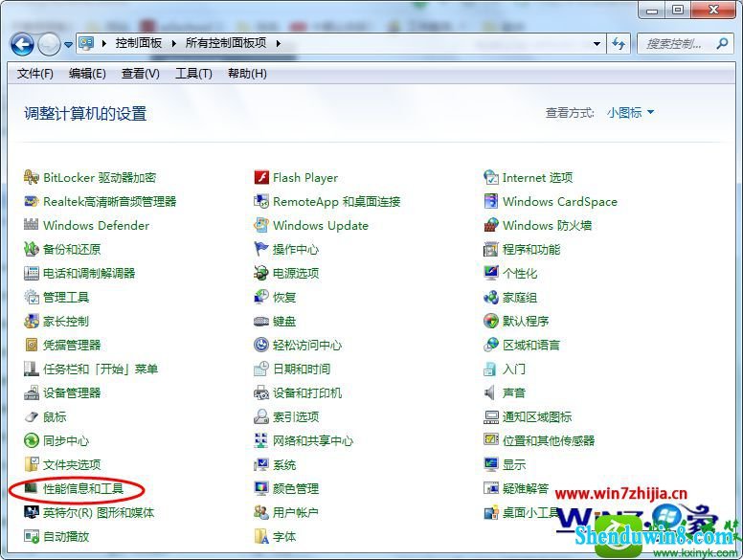
Task: Open recent pages dropdown beside forward button
Action: click(68, 45)
